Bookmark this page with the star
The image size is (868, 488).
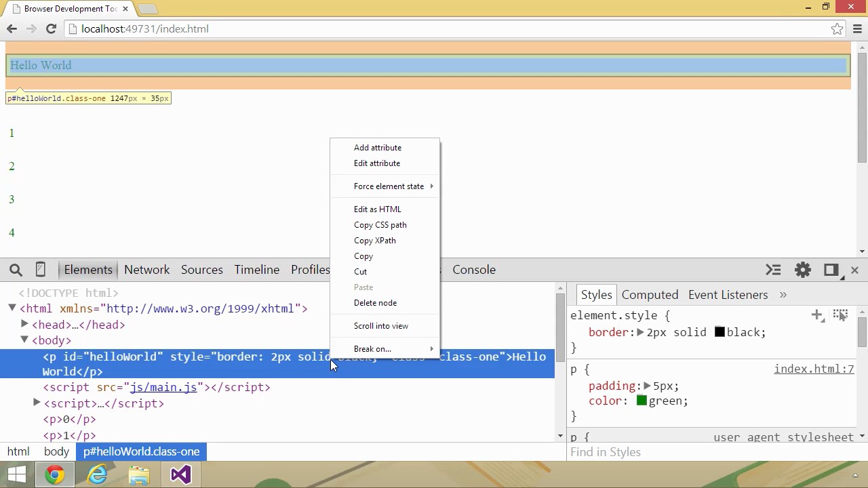point(837,28)
